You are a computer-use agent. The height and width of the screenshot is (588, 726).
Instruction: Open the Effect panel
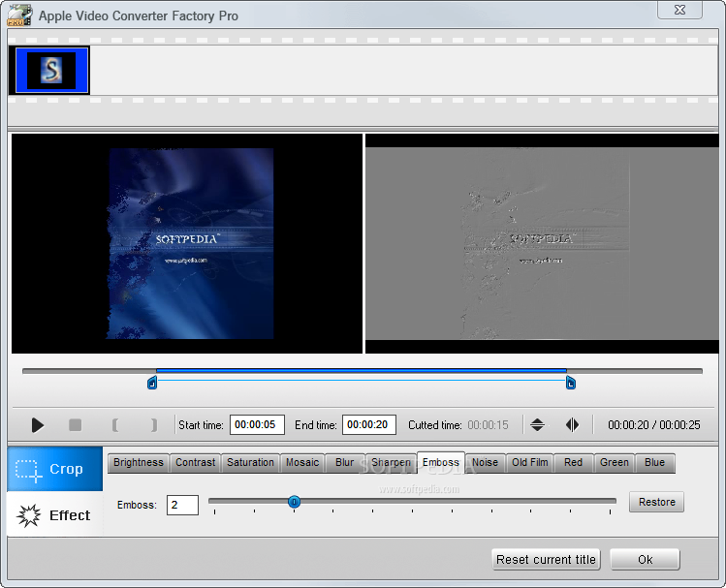click(55, 514)
